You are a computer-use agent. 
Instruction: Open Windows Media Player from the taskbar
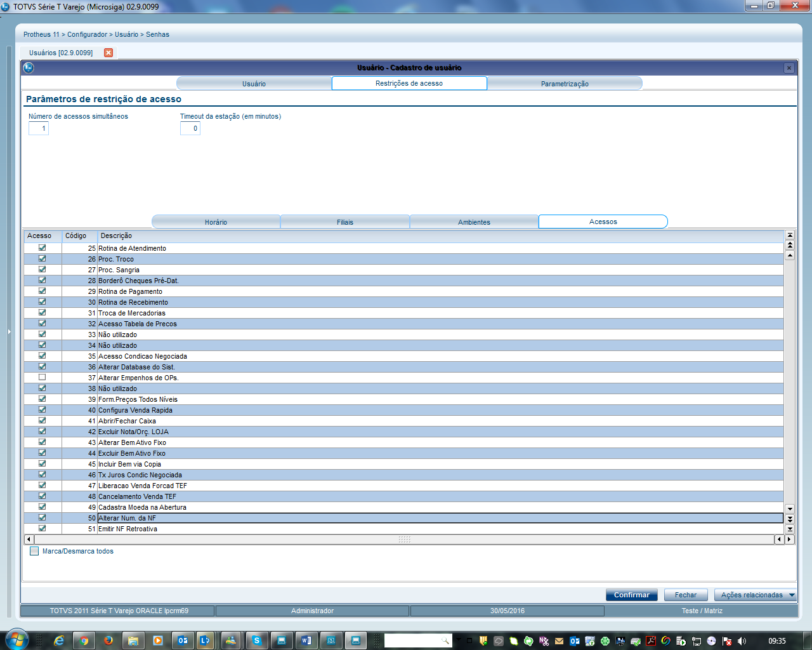click(158, 640)
